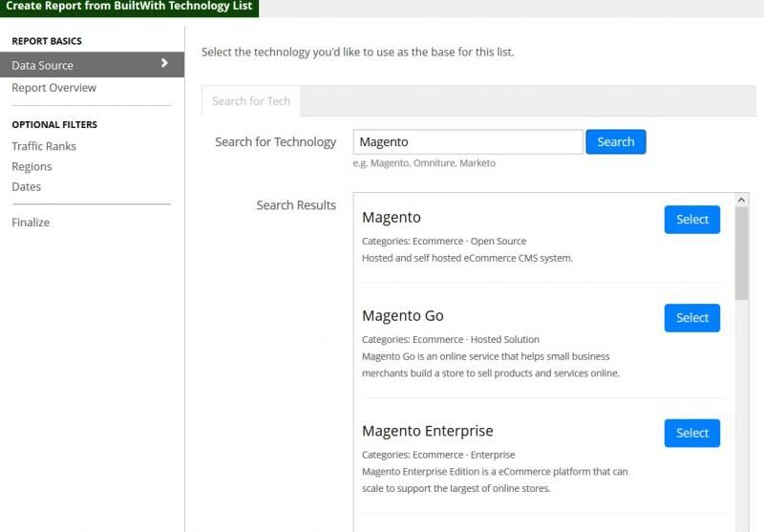Image resolution: width=764 pixels, height=532 pixels.
Task: Go to the Finalize step
Action: [31, 223]
